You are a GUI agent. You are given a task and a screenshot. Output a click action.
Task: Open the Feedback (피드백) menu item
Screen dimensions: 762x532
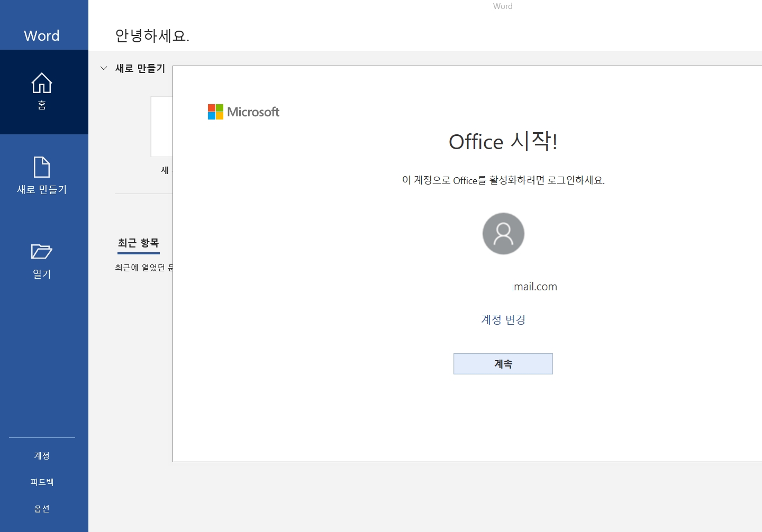click(42, 482)
